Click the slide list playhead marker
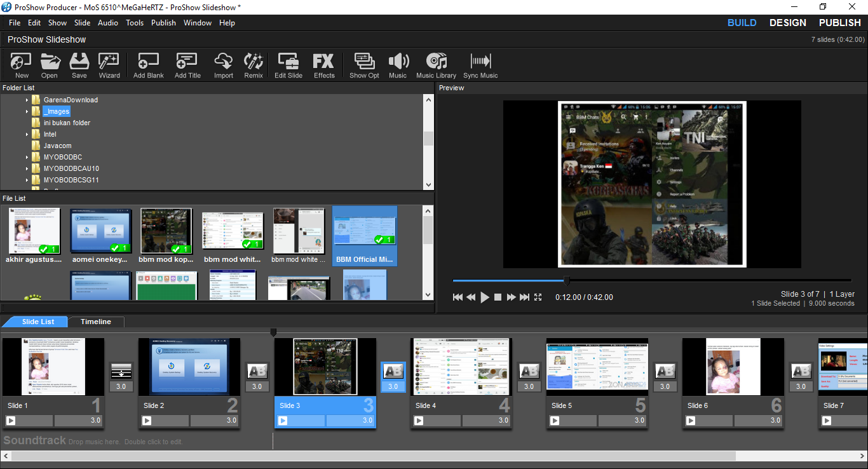 click(273, 332)
